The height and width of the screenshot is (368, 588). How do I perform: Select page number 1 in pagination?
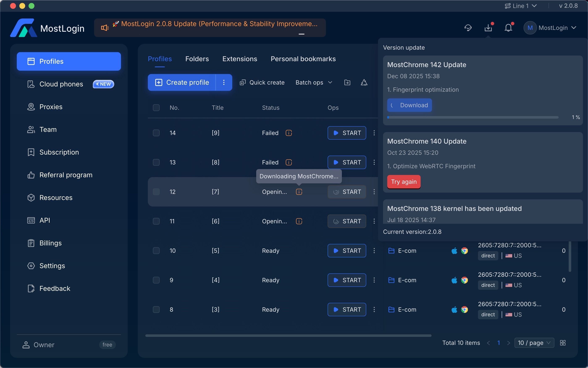(x=499, y=343)
